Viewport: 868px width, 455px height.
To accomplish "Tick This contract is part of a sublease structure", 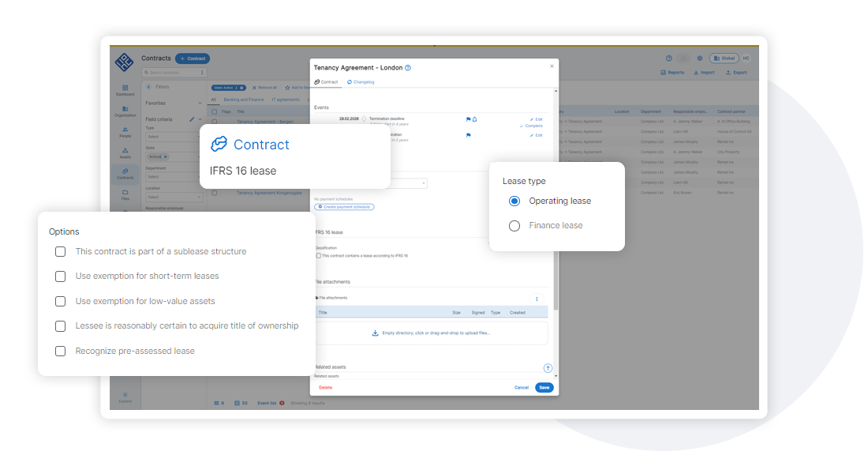I will pyautogui.click(x=60, y=252).
